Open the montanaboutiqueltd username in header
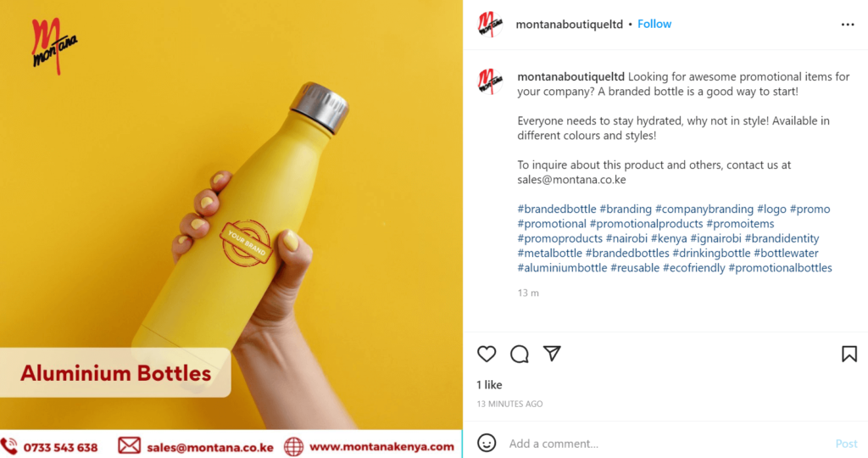Screen dimensions: 868x458 [569, 25]
